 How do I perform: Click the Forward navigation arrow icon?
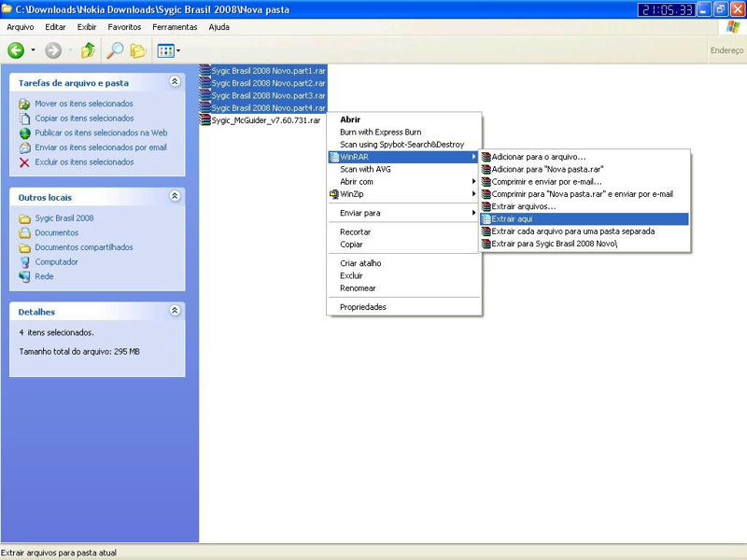[x=53, y=50]
